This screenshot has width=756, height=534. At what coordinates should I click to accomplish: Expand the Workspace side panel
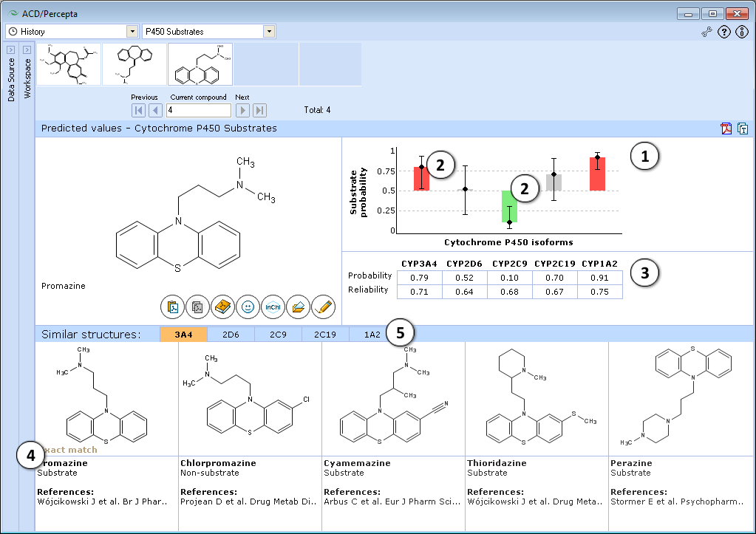coord(27,49)
